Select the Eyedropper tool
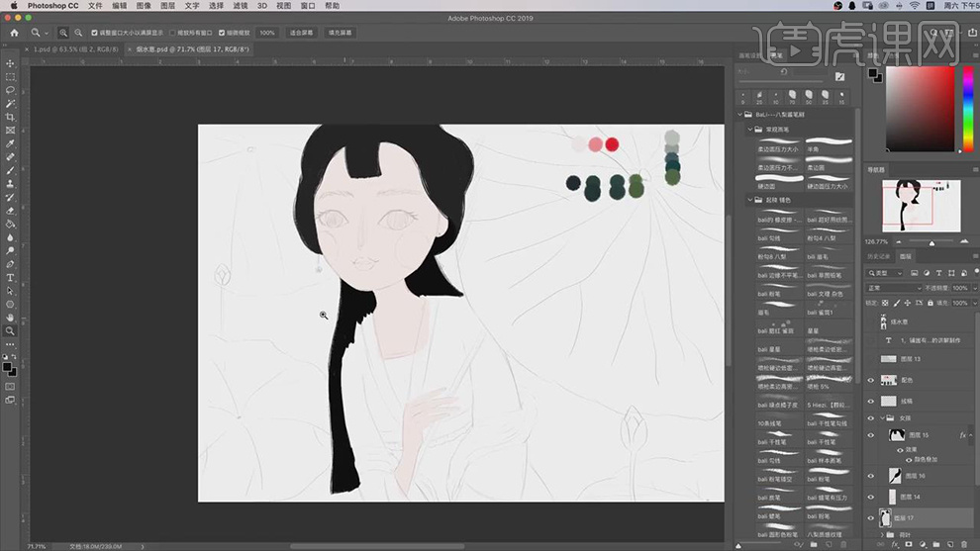 point(10,144)
